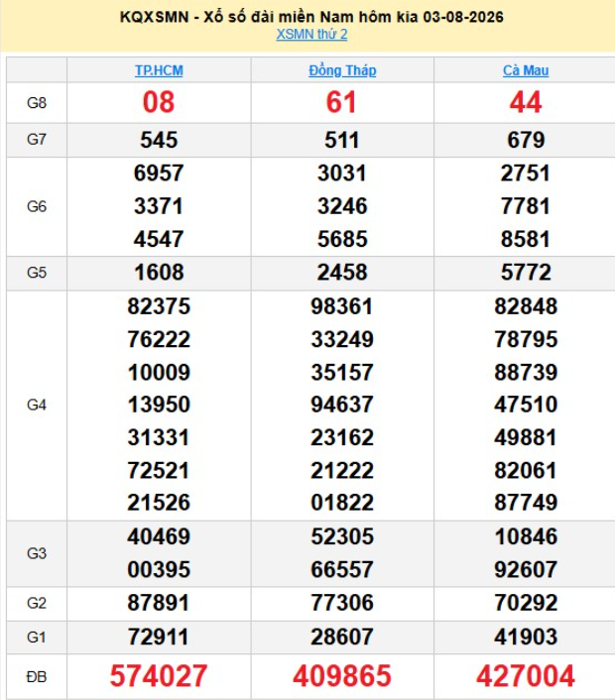This screenshot has height=700, width=615.
Task: Click G1 number 41903
Action: 526,638
